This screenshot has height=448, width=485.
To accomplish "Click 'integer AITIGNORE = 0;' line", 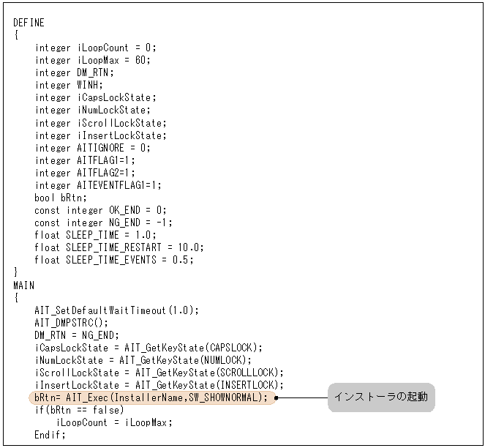I will click(x=93, y=148).
